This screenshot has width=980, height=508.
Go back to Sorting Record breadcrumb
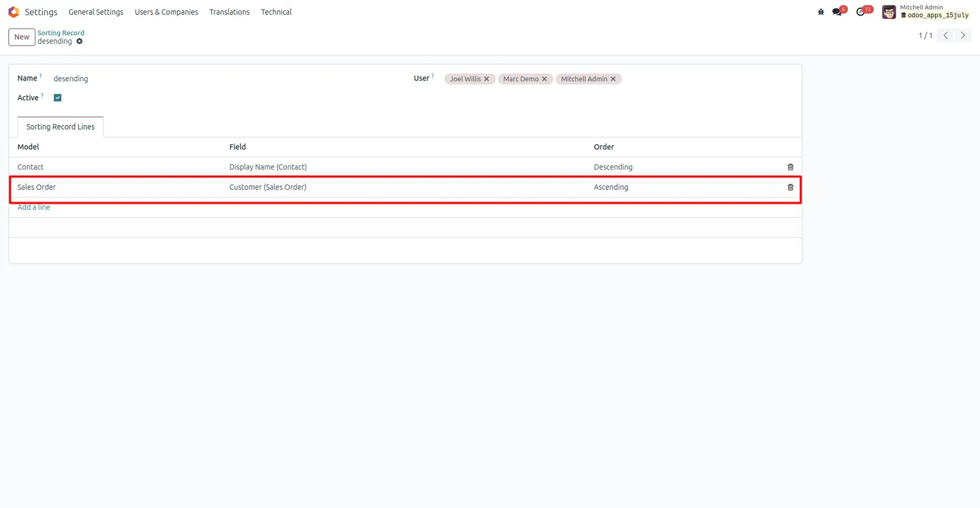coord(61,33)
